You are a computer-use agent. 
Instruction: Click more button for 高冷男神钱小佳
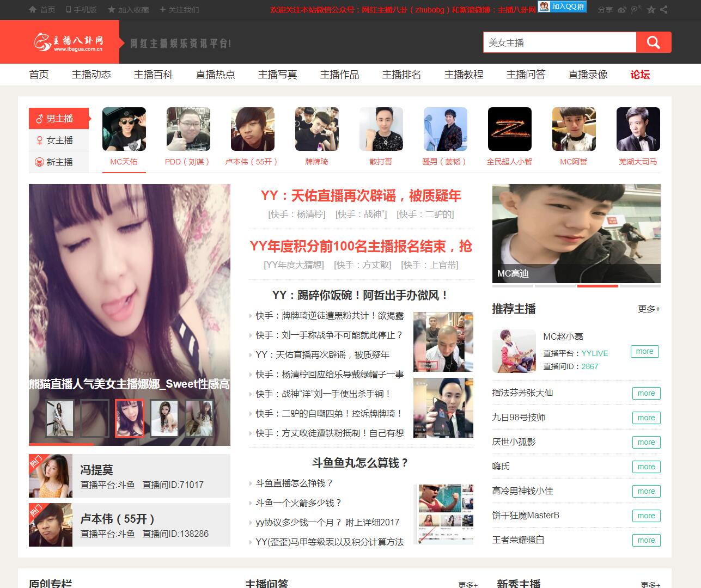(647, 492)
